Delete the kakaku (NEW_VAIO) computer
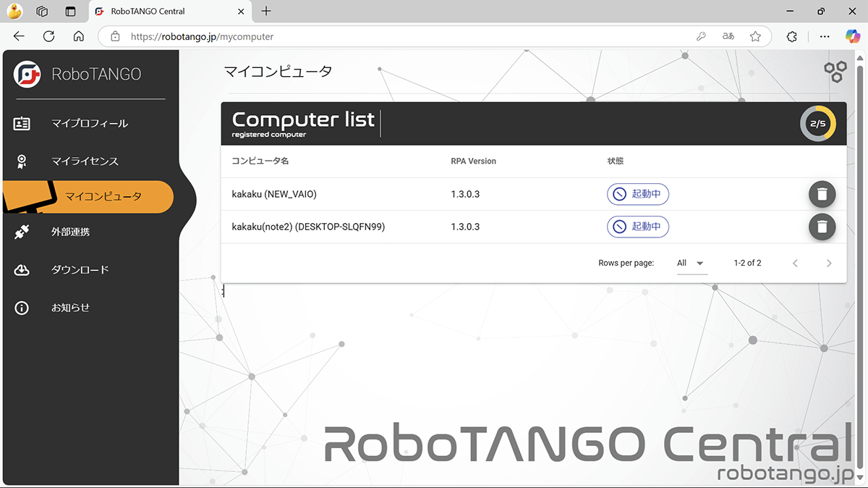868x488 pixels. tap(822, 194)
